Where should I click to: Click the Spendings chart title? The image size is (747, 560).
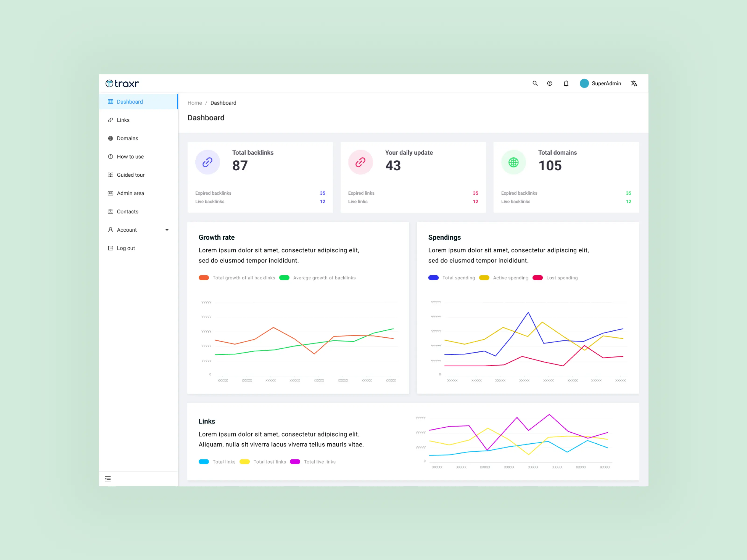444,237
